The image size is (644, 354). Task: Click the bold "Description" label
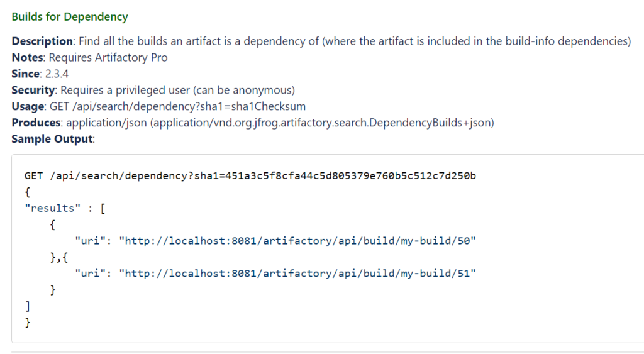[x=42, y=41]
